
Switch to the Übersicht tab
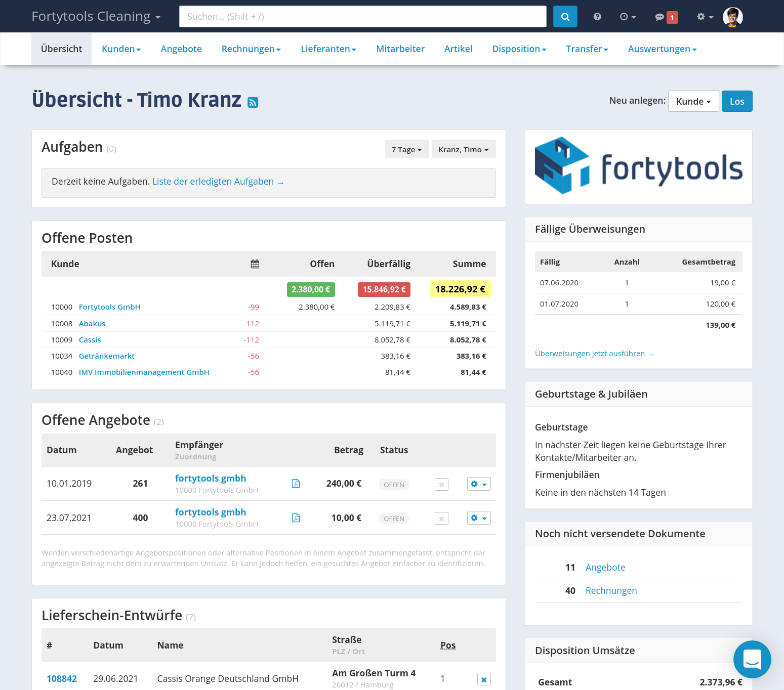[61, 49]
